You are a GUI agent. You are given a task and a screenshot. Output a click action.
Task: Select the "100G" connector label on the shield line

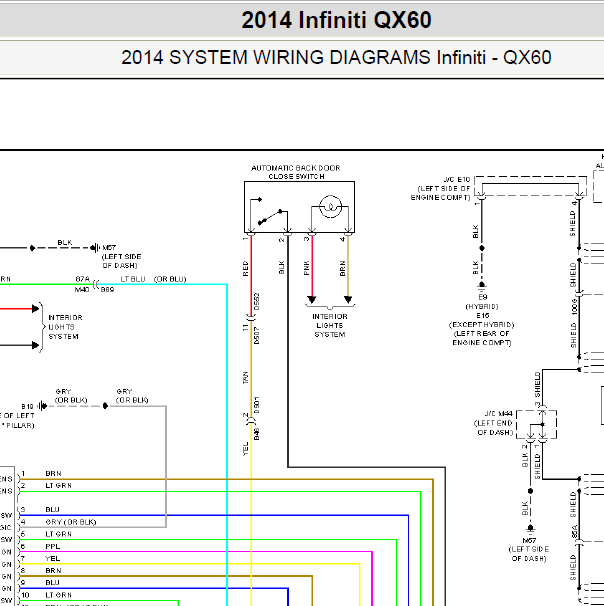(574, 306)
